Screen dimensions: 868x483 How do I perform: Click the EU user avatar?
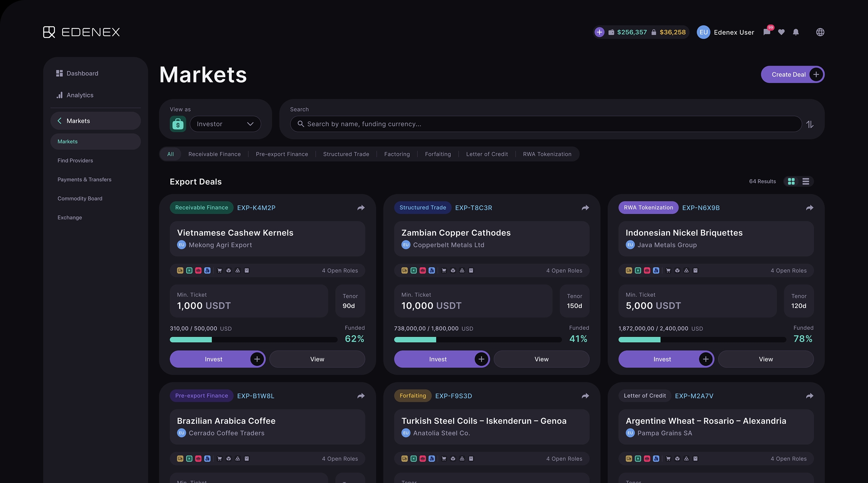pyautogui.click(x=704, y=32)
